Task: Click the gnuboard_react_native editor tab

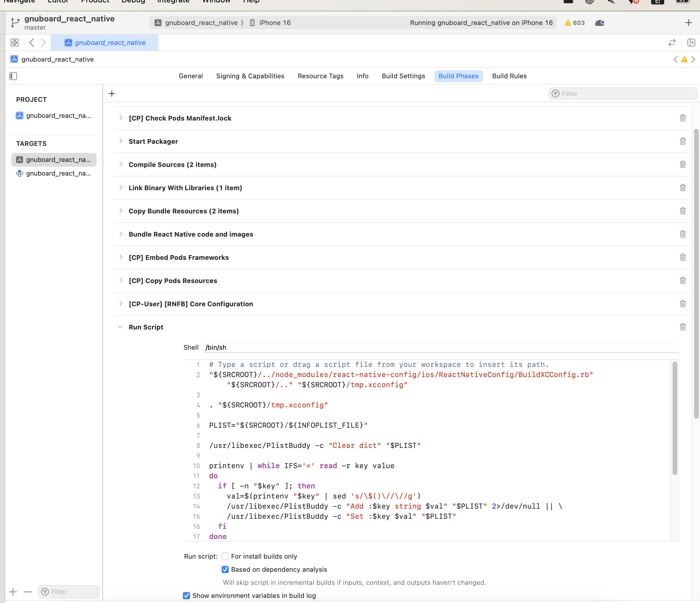Action: (105, 43)
